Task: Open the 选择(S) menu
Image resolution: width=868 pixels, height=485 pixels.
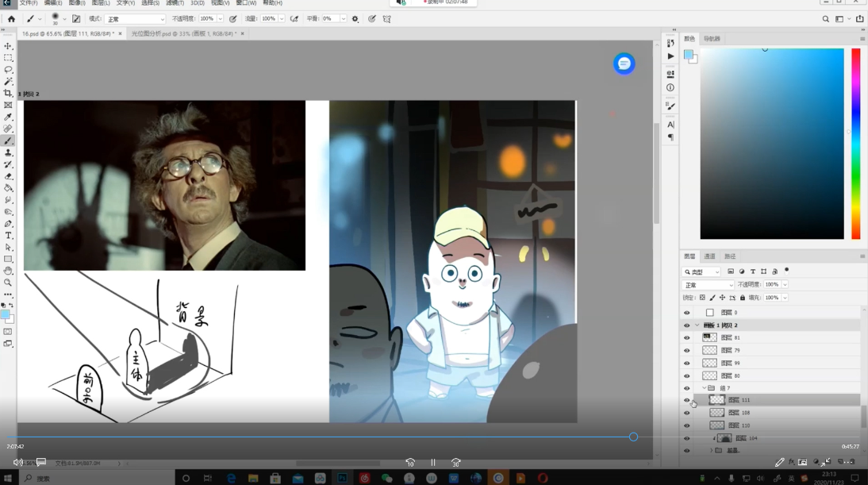Action: coord(150,2)
